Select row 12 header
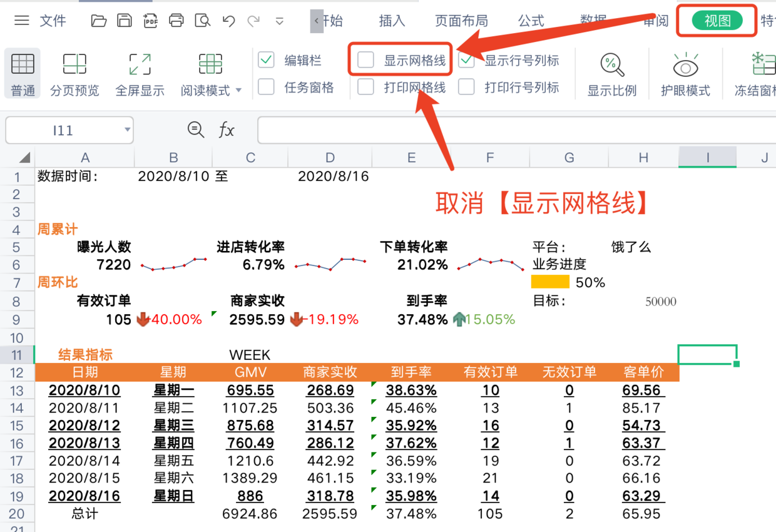Image resolution: width=776 pixels, height=532 pixels. tap(17, 372)
